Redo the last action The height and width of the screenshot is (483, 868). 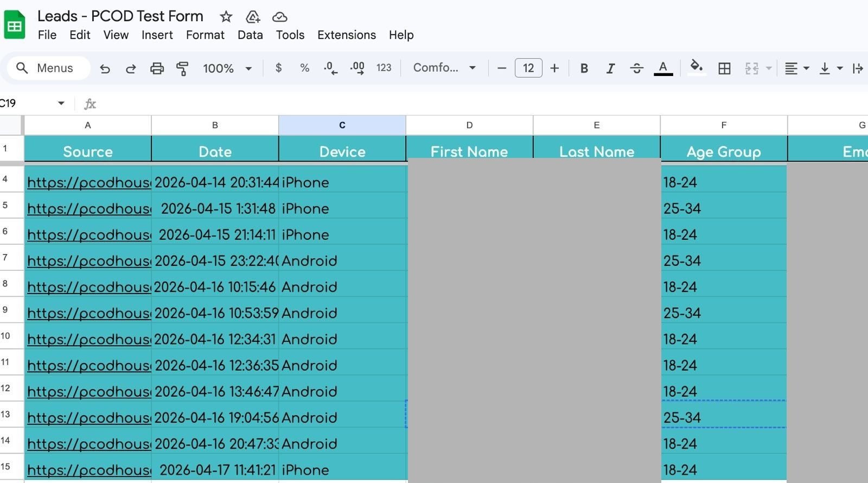point(131,68)
